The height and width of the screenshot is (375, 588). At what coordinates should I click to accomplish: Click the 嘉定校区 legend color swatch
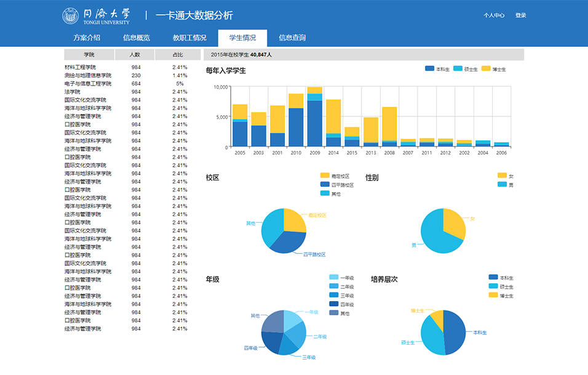pos(325,176)
